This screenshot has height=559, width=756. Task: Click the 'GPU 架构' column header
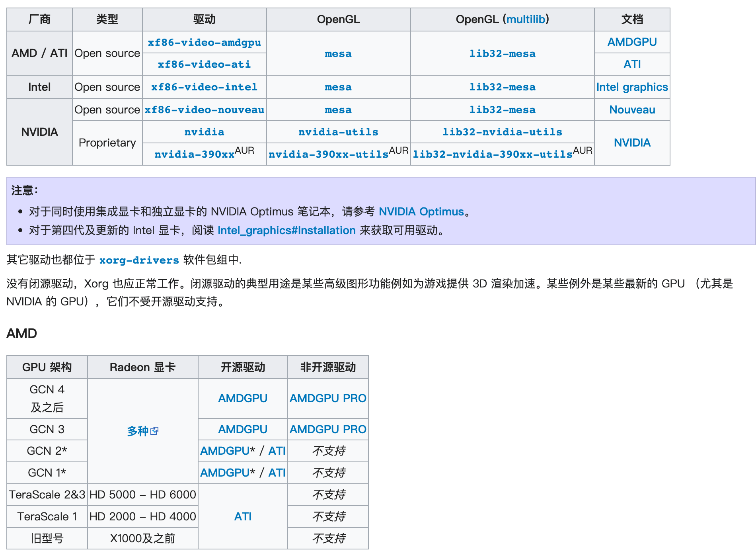pos(47,367)
